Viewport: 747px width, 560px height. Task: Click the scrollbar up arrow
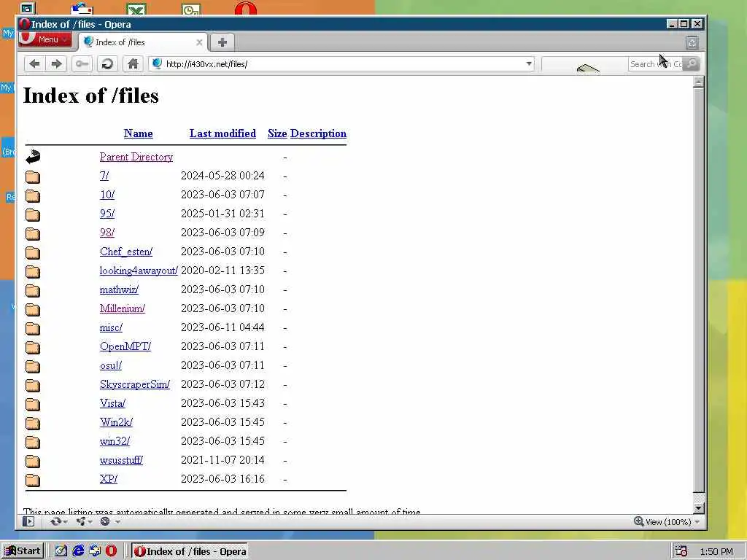point(698,82)
